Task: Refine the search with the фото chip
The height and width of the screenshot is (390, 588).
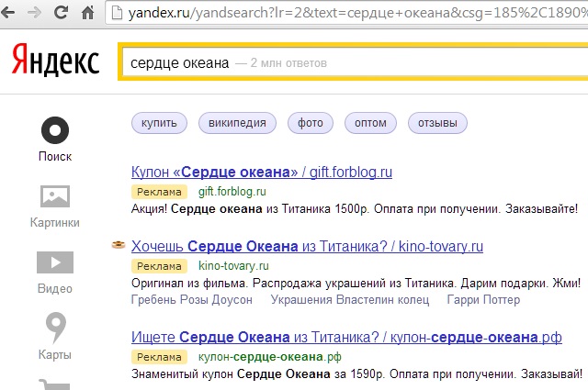Action: coord(311,123)
